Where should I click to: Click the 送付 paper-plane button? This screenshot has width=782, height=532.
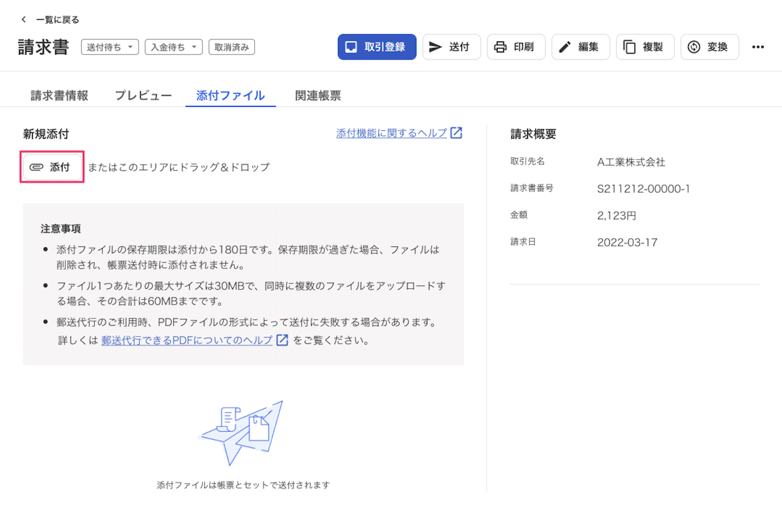[452, 47]
